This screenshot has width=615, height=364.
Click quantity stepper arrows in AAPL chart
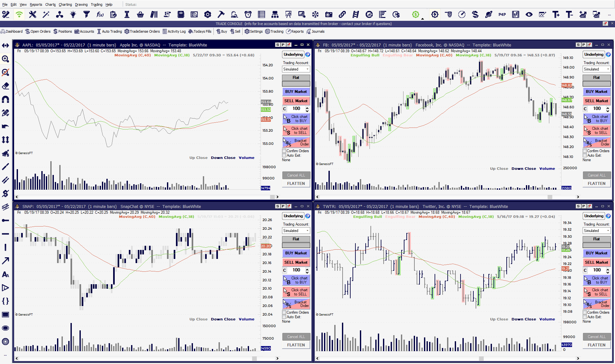(x=307, y=109)
